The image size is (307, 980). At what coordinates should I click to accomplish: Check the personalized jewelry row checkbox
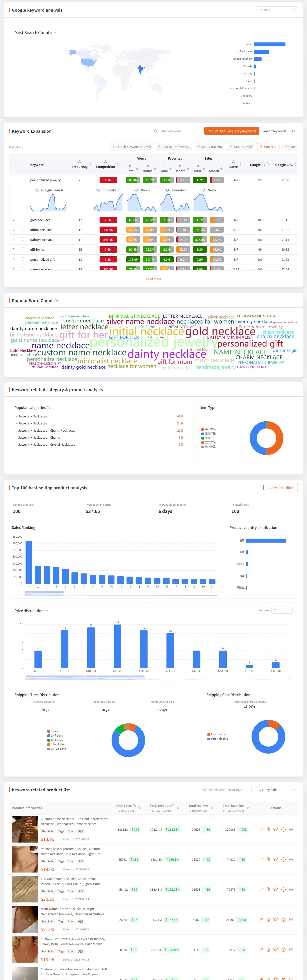(x=22, y=179)
